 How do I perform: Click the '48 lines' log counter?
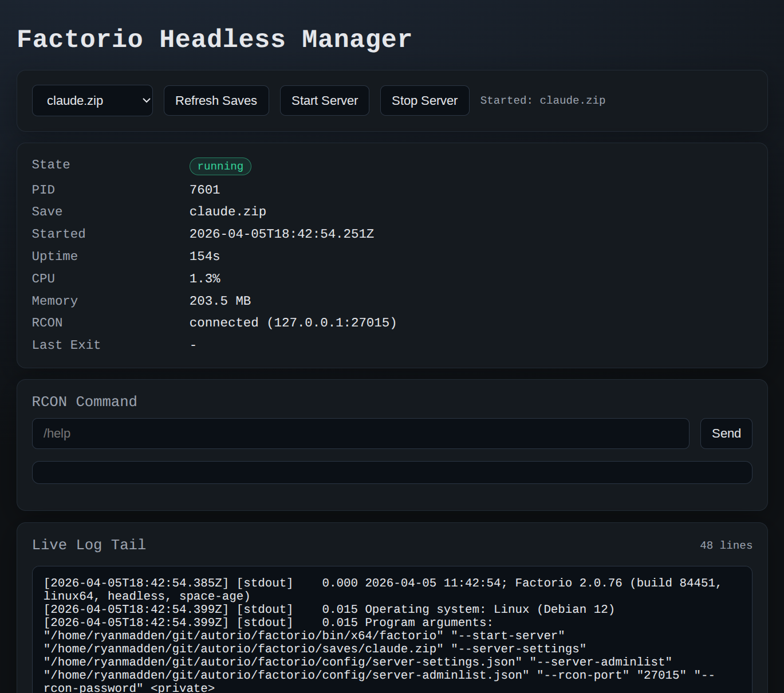pyautogui.click(x=726, y=545)
